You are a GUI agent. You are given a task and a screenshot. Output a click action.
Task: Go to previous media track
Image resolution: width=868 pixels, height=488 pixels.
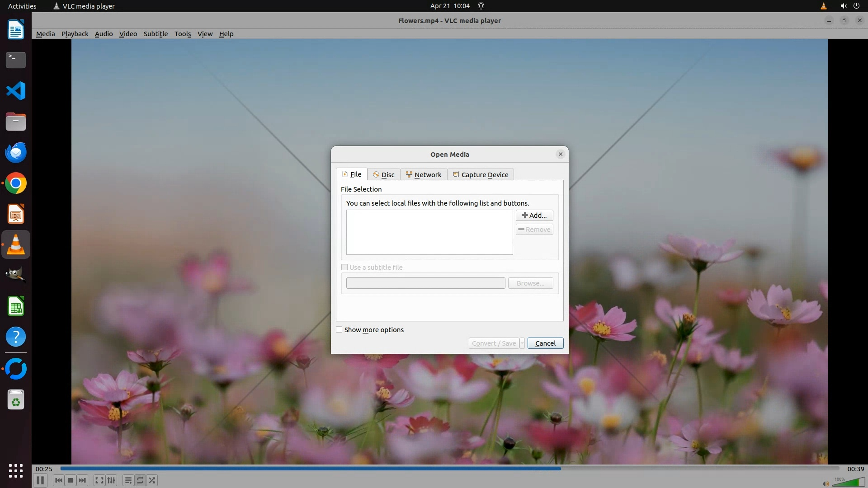tap(58, 480)
